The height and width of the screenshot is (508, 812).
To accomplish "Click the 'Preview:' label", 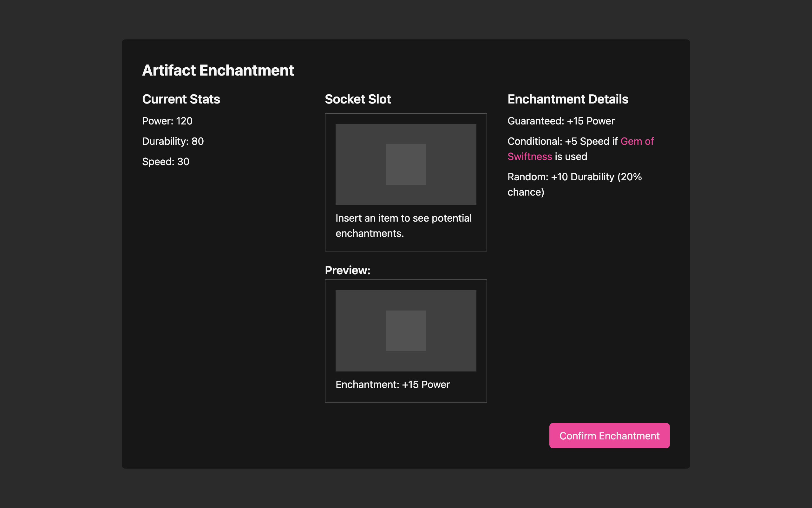I will click(348, 270).
